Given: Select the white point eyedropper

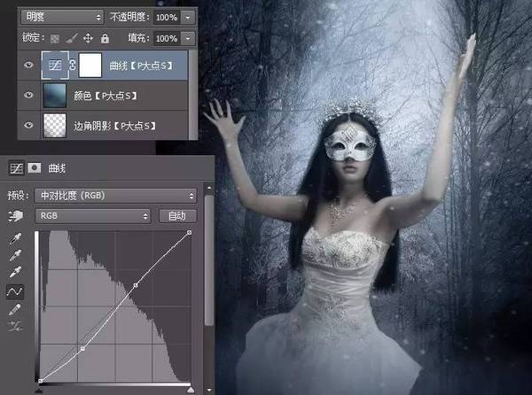Looking at the screenshot, I should tap(15, 272).
